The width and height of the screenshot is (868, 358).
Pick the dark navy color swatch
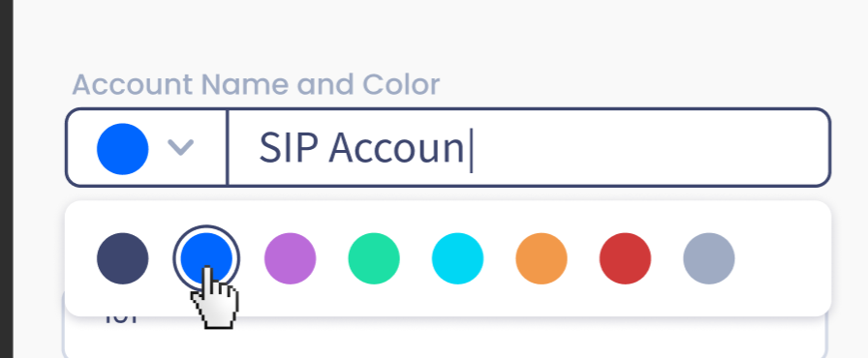click(x=122, y=258)
